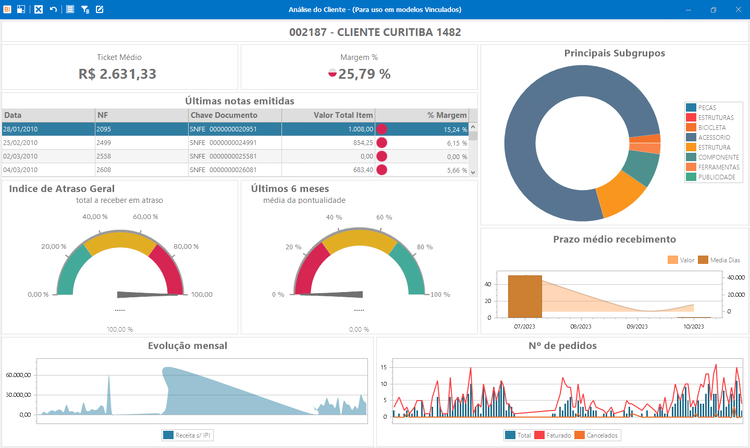Click the teal donut chart segment
Viewport: 750px width, 448px height.
641,167
